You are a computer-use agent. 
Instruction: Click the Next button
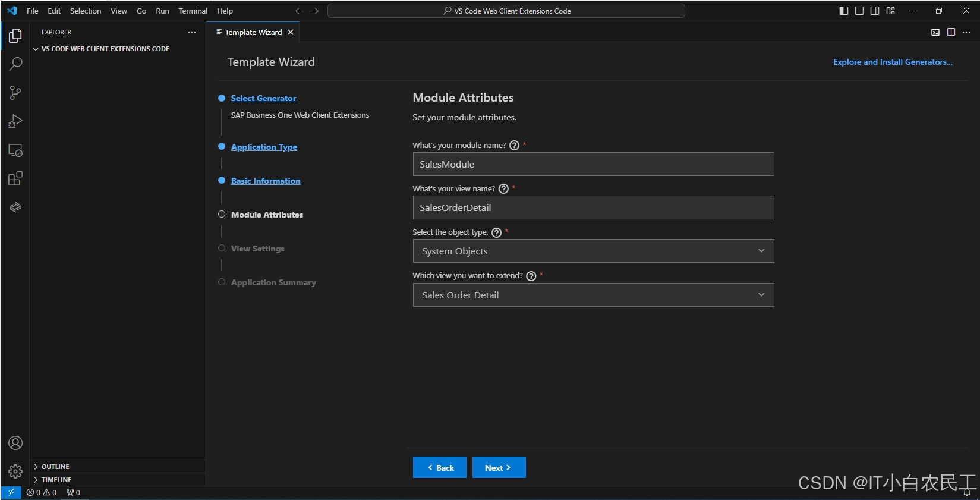[x=499, y=467]
